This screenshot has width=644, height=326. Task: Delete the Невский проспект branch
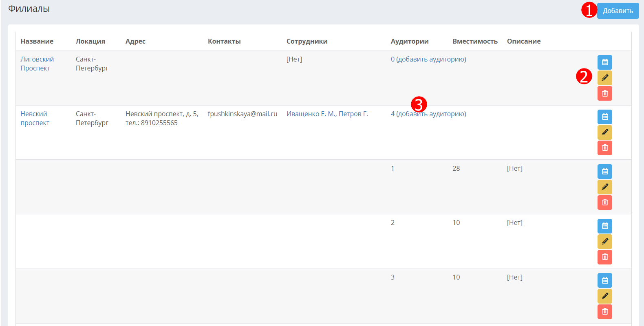[x=605, y=148]
